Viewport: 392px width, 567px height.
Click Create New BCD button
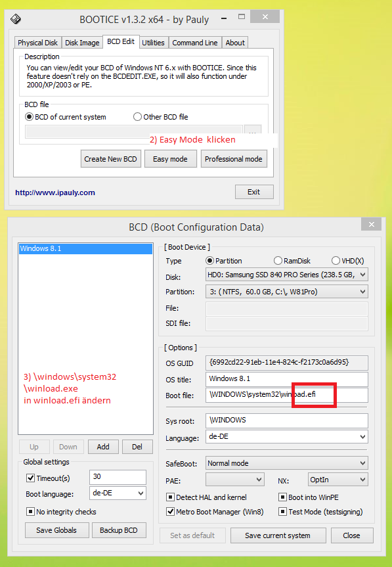tap(110, 159)
